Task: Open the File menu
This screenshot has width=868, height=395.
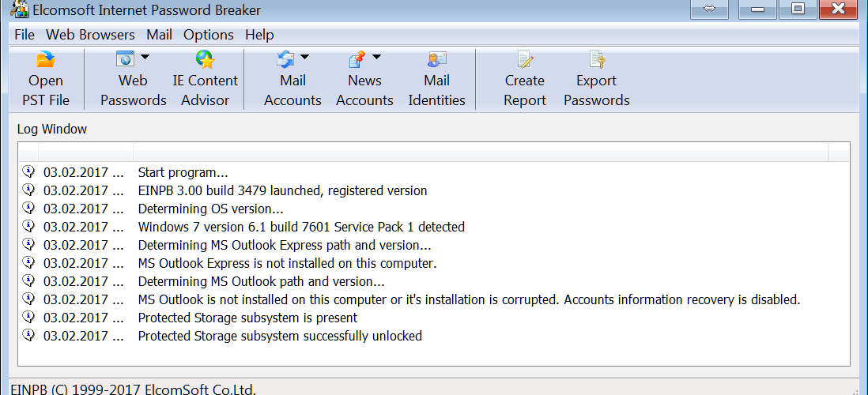Action: coord(25,35)
